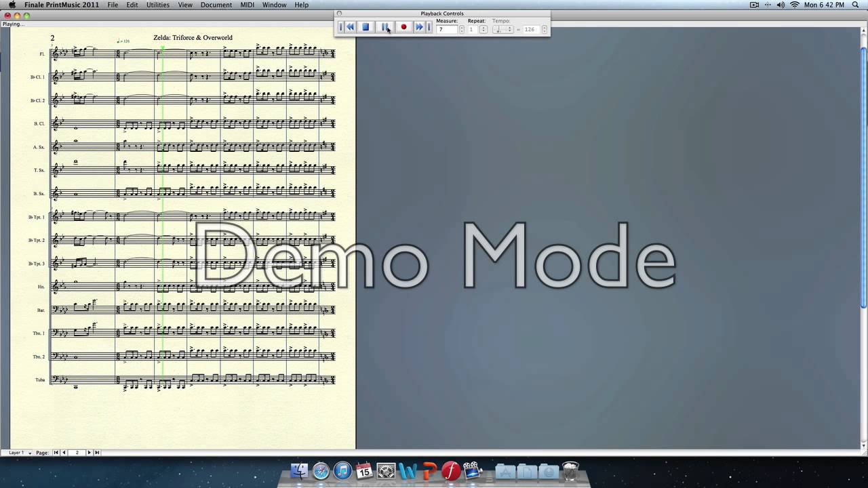Open System Preferences from the dock
This screenshot has height=488, width=868.
point(386,470)
